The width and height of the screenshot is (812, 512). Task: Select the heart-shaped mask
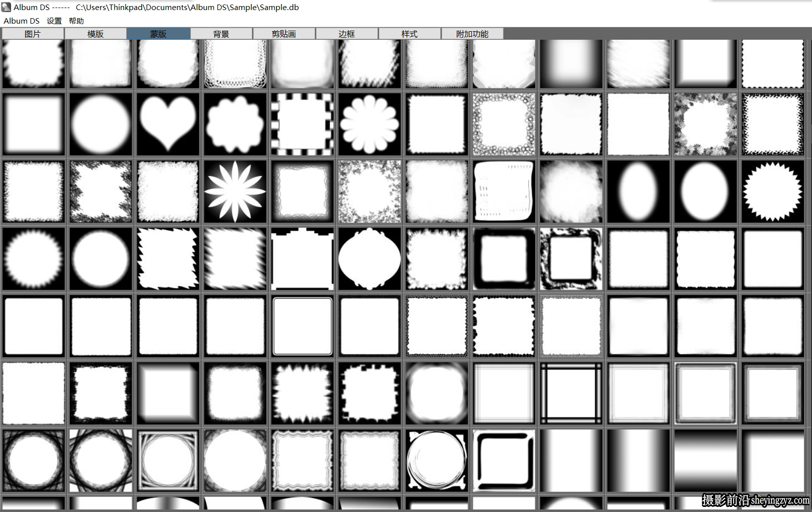[168, 124]
